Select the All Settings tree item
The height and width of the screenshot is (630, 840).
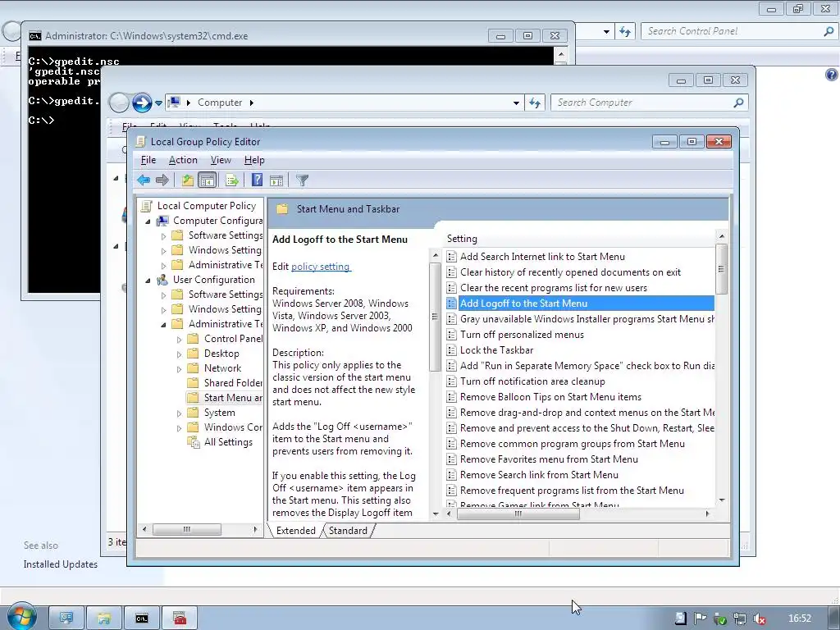pyautogui.click(x=228, y=442)
